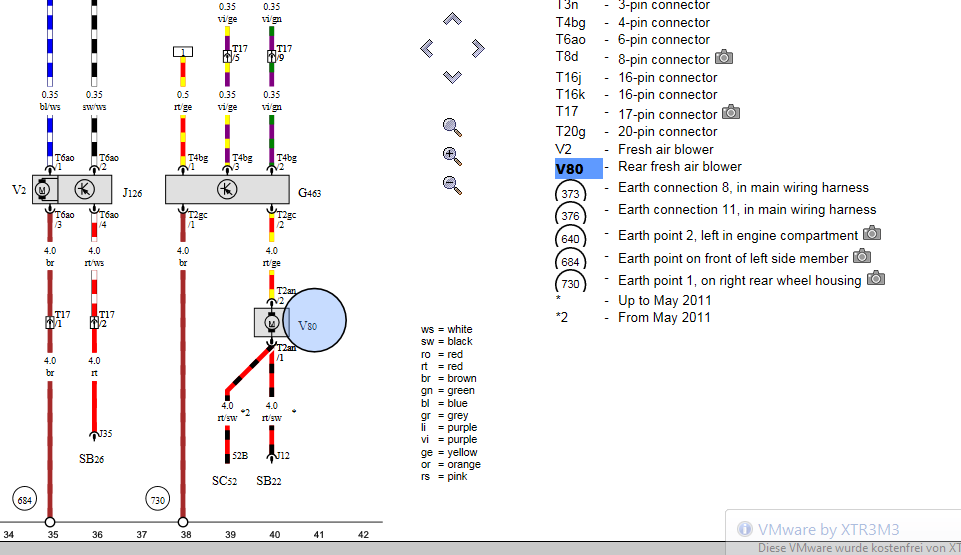This screenshot has height=555, width=961.
Task: Pan the diagram up with the arrow
Action: coord(452,19)
